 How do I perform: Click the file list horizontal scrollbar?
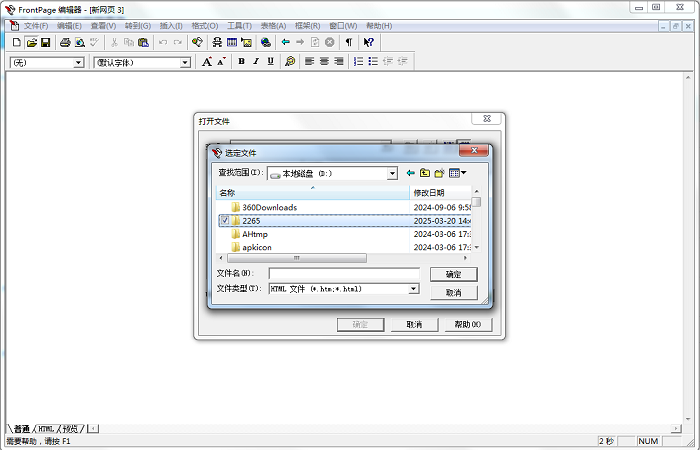pyautogui.click(x=340, y=257)
